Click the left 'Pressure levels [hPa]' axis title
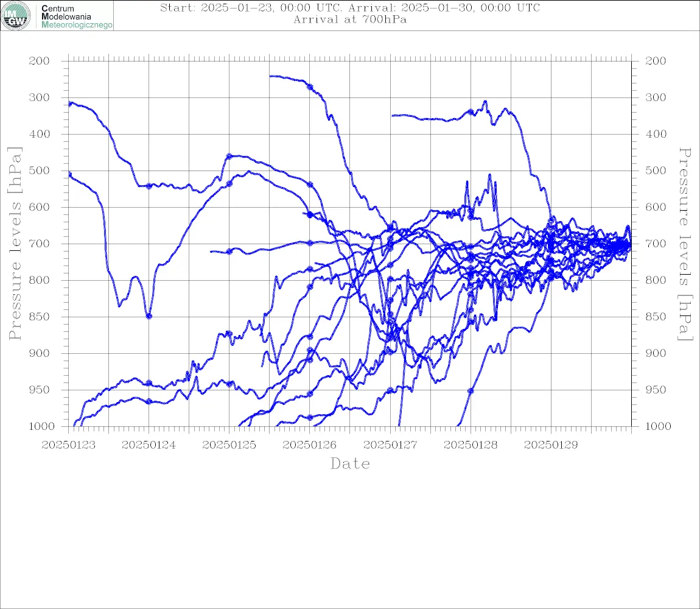700x609 pixels. (x=15, y=244)
